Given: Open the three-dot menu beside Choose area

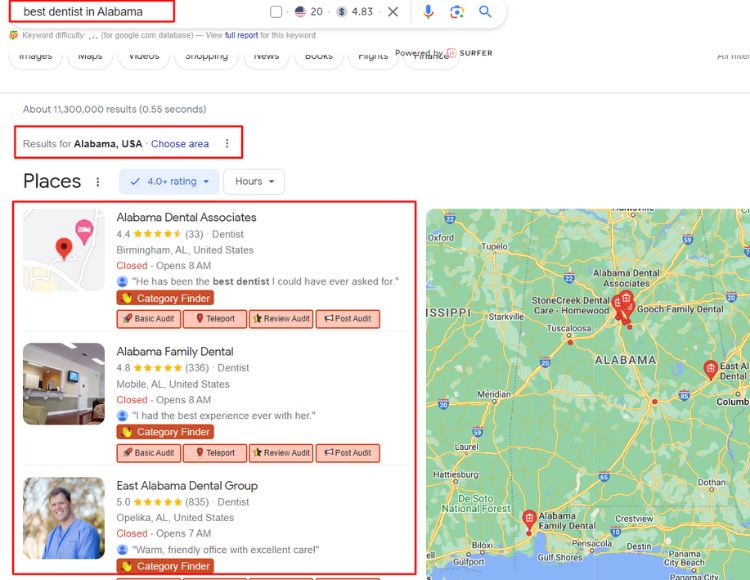Looking at the screenshot, I should [x=227, y=143].
